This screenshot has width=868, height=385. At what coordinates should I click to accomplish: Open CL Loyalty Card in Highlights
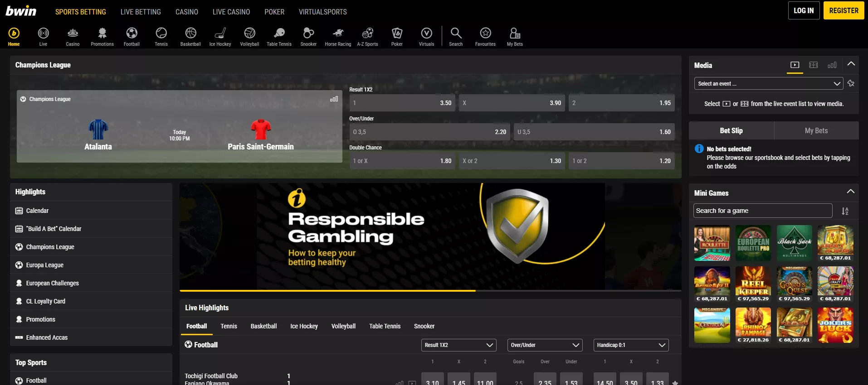(x=91, y=301)
